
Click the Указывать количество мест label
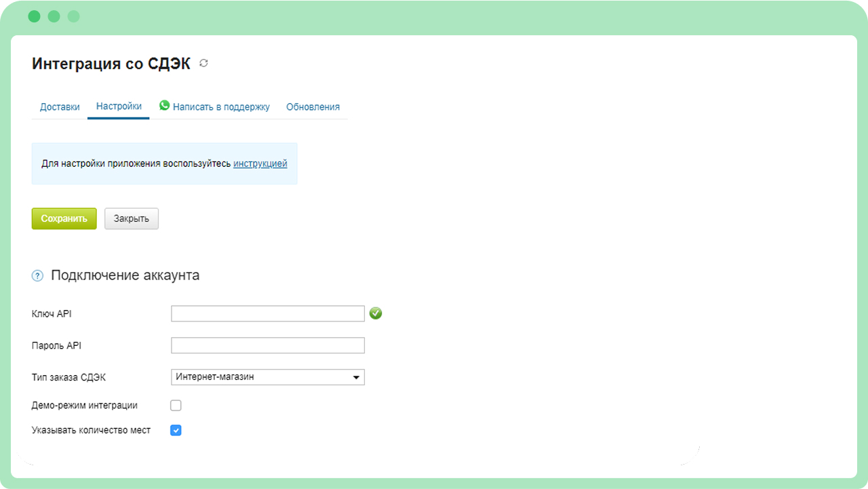91,430
